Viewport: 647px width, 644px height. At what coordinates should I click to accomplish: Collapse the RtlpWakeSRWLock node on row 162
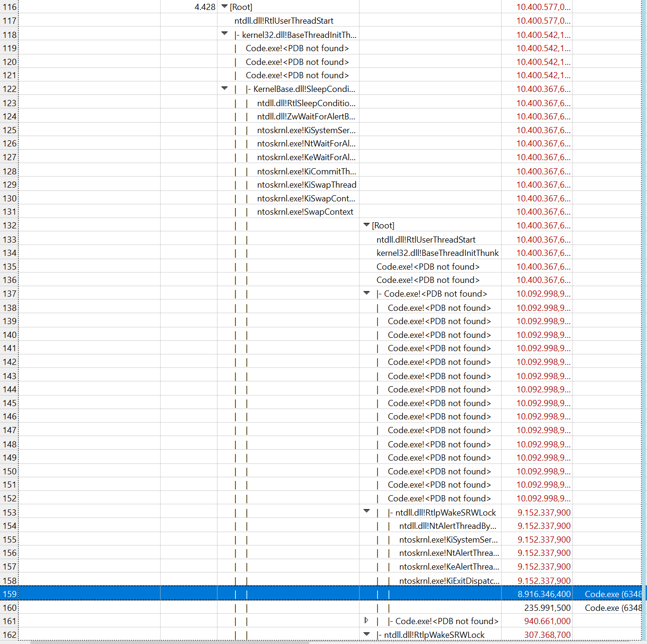[366, 634]
